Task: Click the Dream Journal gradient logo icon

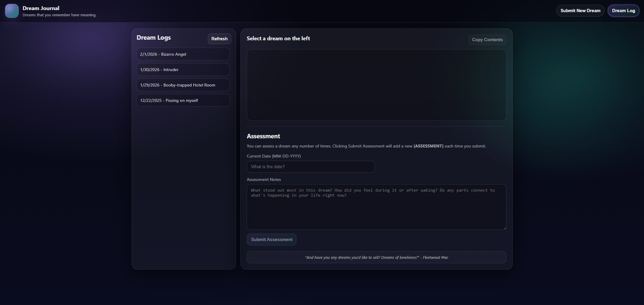Action: [12, 11]
